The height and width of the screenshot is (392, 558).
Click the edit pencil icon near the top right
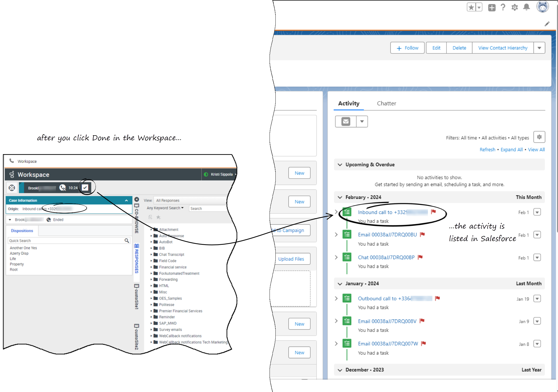pyautogui.click(x=547, y=24)
